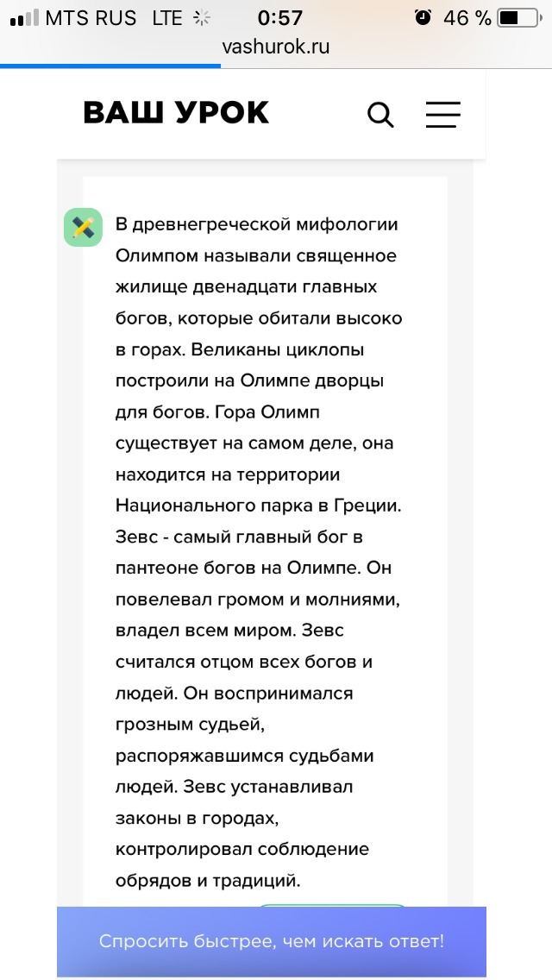Viewport: 552px width, 980px height.
Task: Tap the 46 % battery percentage
Action: pyautogui.click(x=467, y=18)
